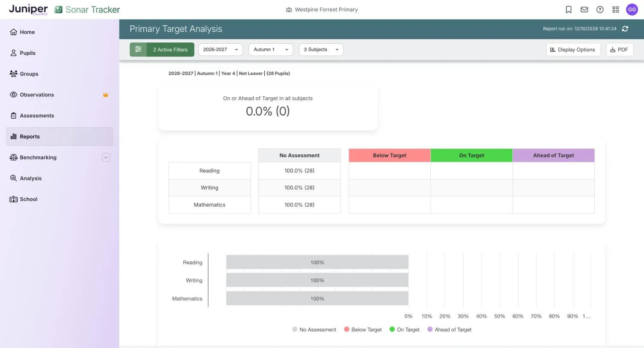Viewport: 644px width, 348px height.
Task: Open the apps grid icon
Action: (616, 9)
